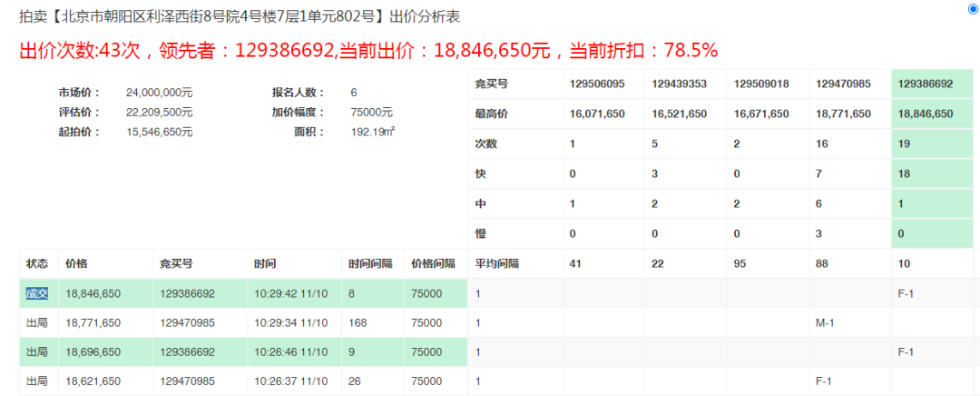Click the highlighted 成交 status cell
This screenshot has height=396, width=980.
pyautogui.click(x=37, y=293)
